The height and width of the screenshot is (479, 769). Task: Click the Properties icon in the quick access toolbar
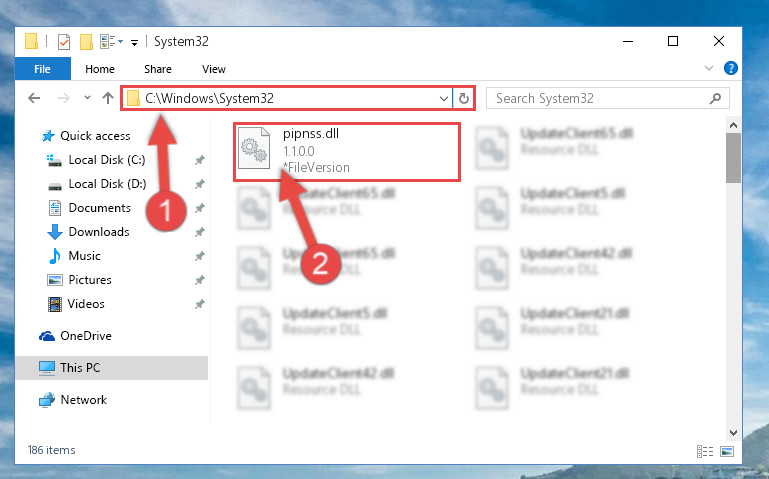coord(64,42)
